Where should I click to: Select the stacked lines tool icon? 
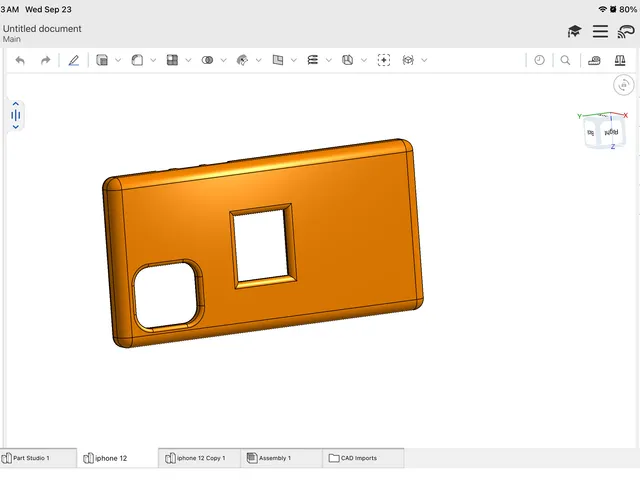click(313, 60)
